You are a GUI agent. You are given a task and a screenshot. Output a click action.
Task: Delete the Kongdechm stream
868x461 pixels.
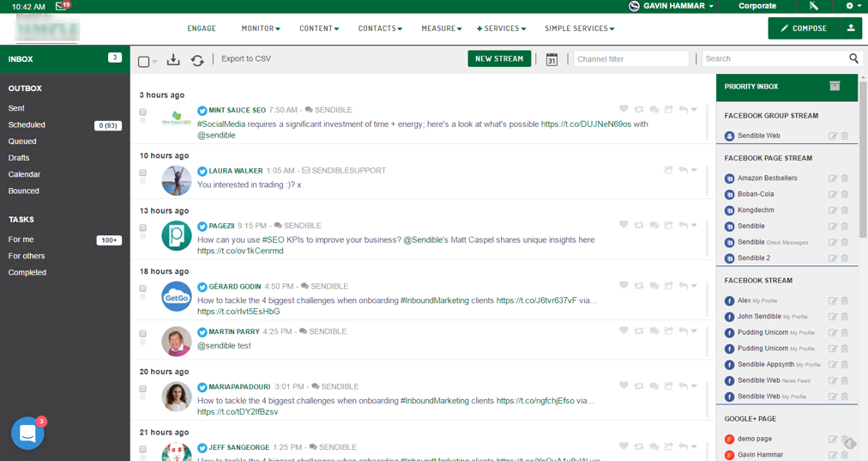(845, 210)
